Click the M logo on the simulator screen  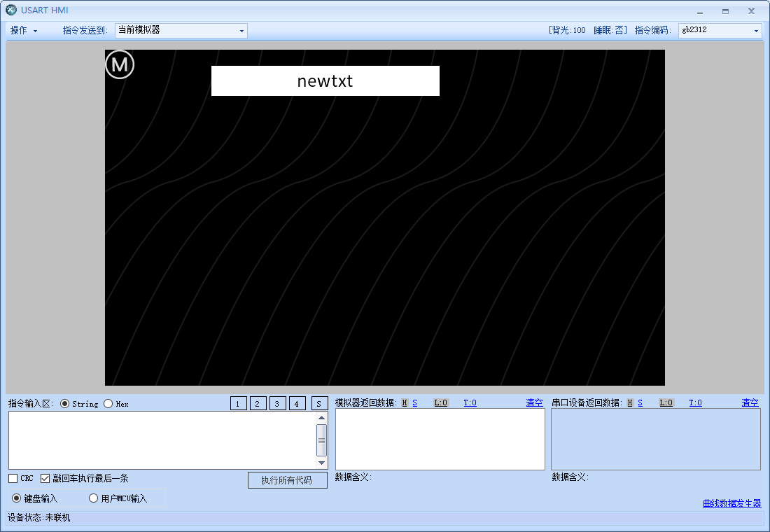(x=119, y=64)
